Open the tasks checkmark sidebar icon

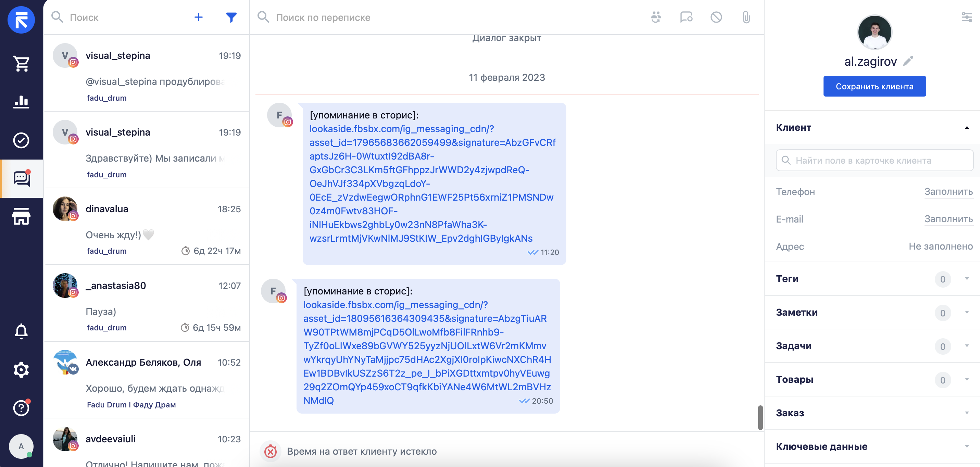pyautogui.click(x=21, y=140)
